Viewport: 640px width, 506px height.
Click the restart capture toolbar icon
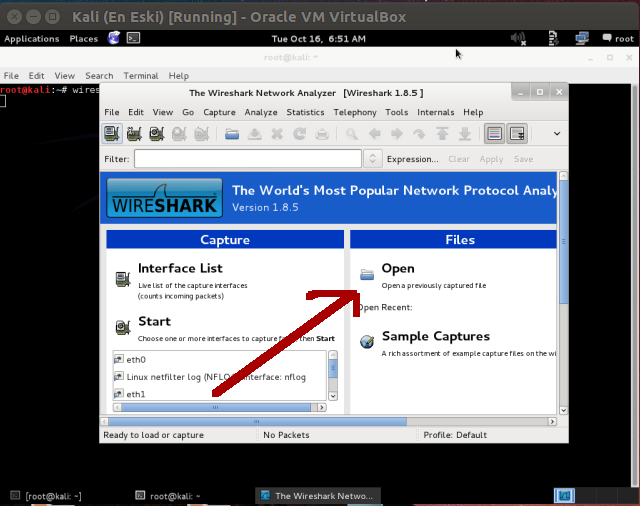click(x=202, y=133)
